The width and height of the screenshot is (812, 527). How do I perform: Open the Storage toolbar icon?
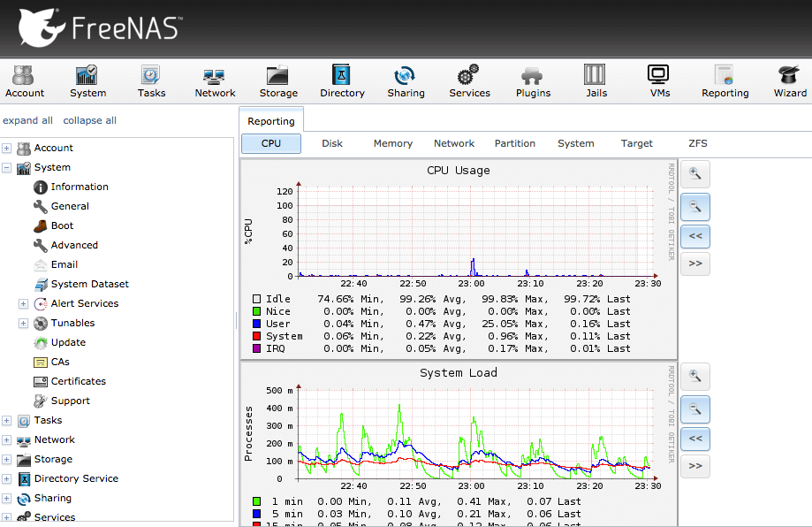click(278, 80)
